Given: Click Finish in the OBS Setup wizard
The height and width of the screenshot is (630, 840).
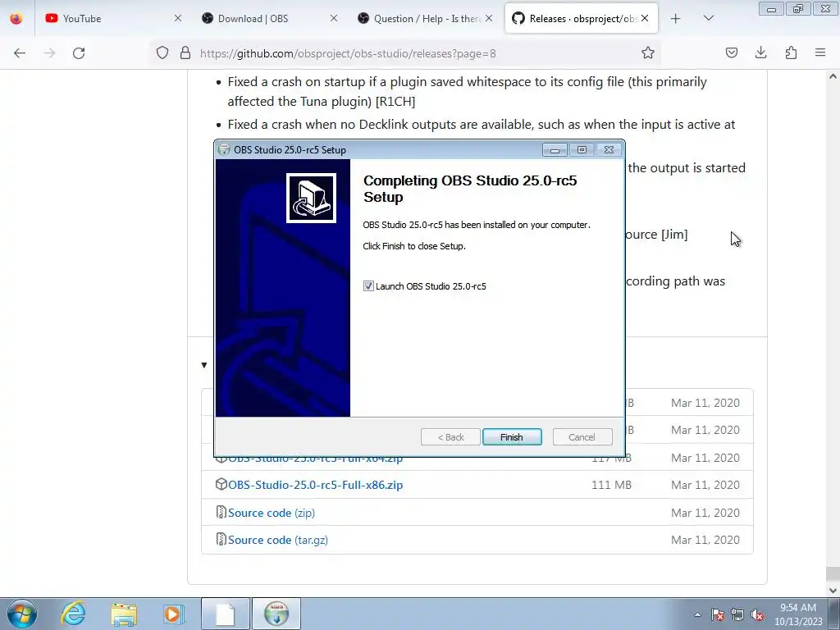Looking at the screenshot, I should (512, 437).
